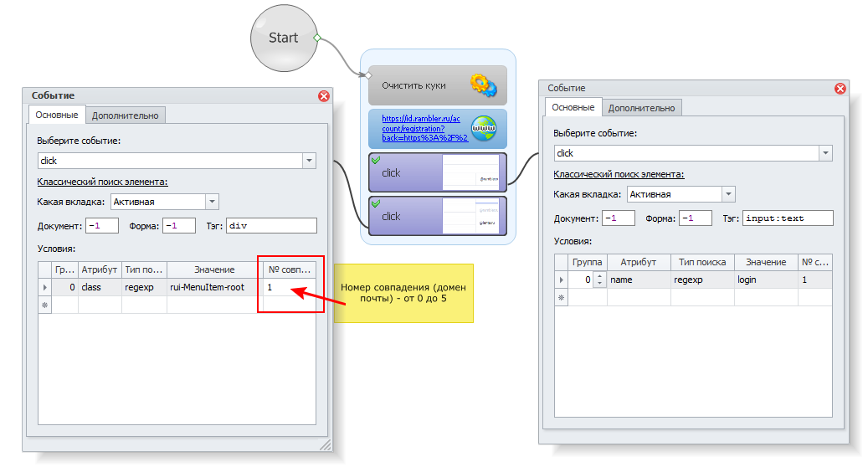Open Какая вкладка dropdown in left dialog
The width and height of the screenshot is (868, 467).
(x=212, y=202)
